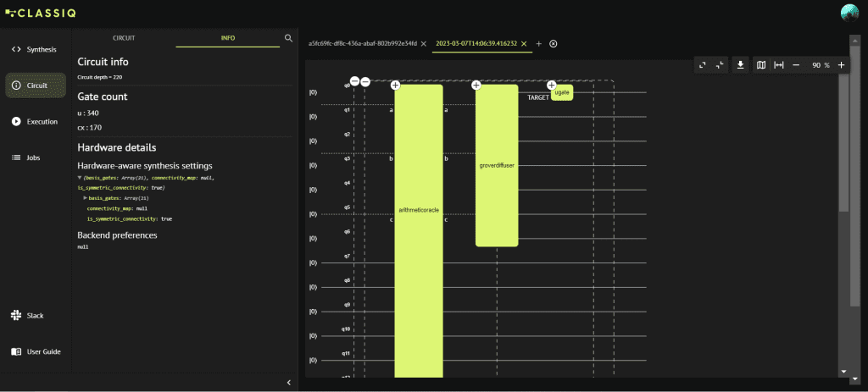Collapse all circuit blocks icon
Image resolution: width=868 pixels, height=392 pixels.
[x=720, y=65]
